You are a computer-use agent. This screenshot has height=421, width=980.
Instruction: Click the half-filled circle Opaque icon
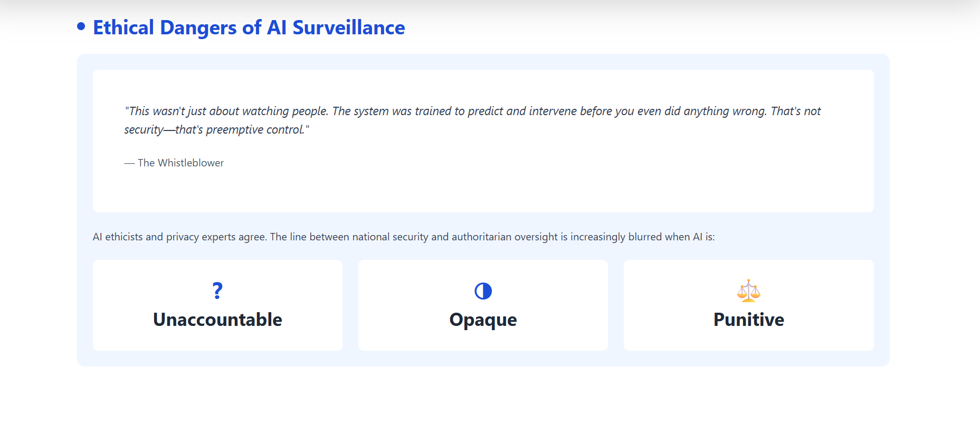(x=483, y=291)
